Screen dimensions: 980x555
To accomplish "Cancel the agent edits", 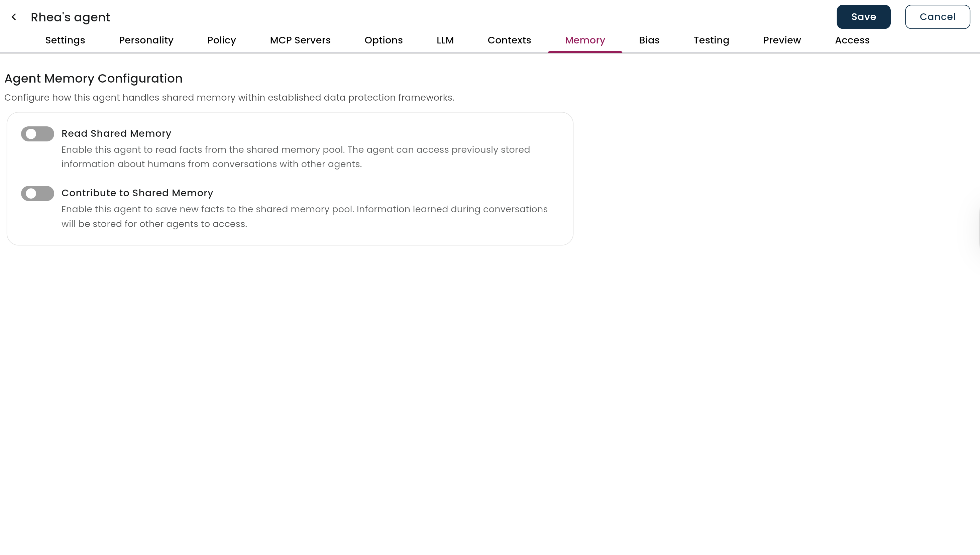I will pos(937,17).
